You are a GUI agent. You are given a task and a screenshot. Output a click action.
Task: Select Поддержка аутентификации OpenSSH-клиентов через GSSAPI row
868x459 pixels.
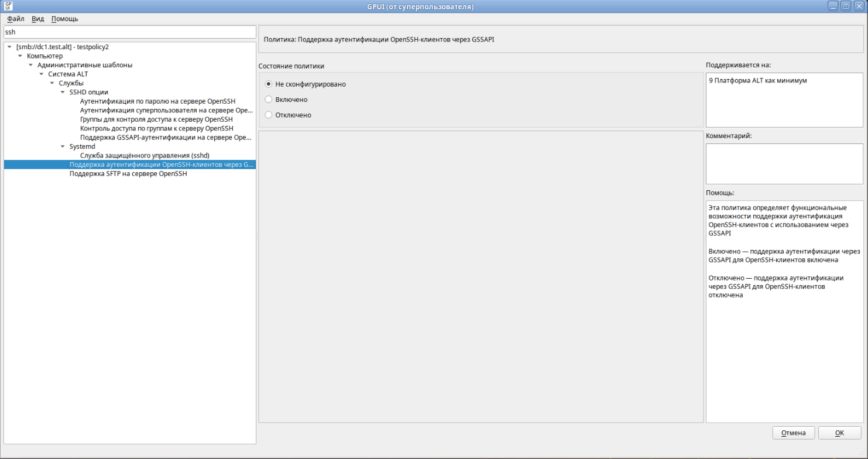coord(130,165)
